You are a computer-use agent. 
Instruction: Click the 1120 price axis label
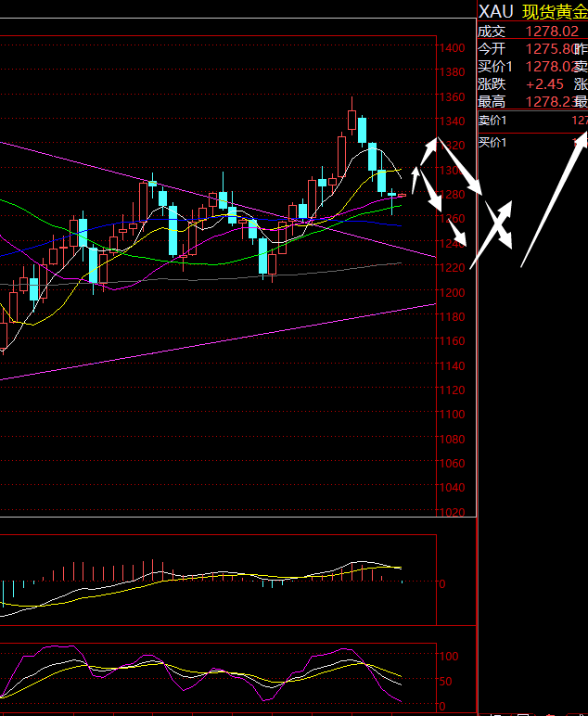point(452,390)
